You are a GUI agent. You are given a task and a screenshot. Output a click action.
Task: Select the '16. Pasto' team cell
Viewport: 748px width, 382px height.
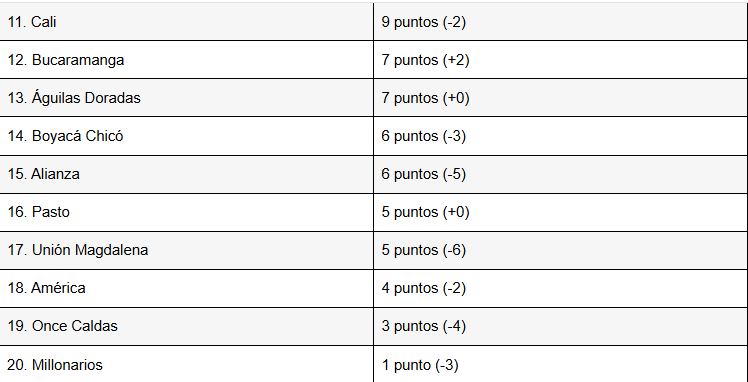[187, 213]
